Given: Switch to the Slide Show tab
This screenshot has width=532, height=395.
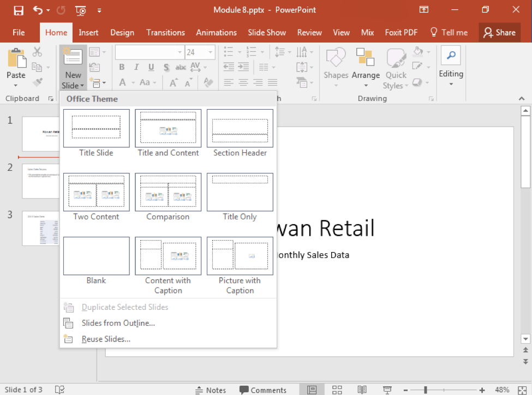Looking at the screenshot, I should (x=267, y=33).
